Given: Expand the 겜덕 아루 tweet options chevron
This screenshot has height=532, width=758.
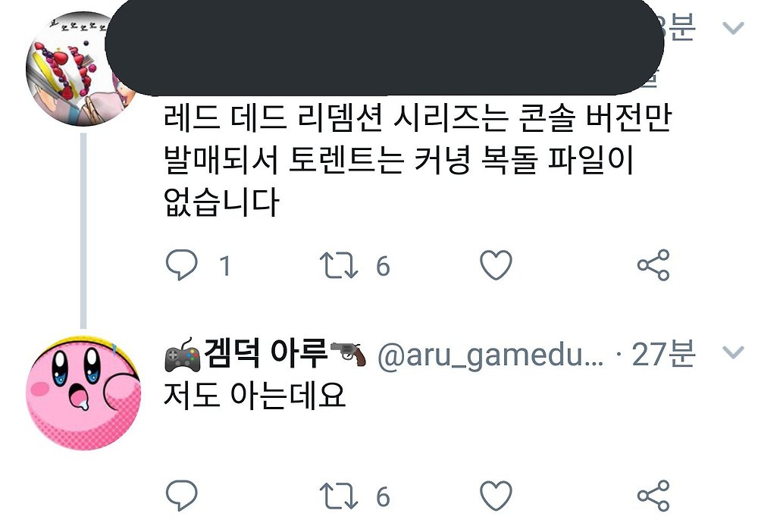Looking at the screenshot, I should (733, 352).
